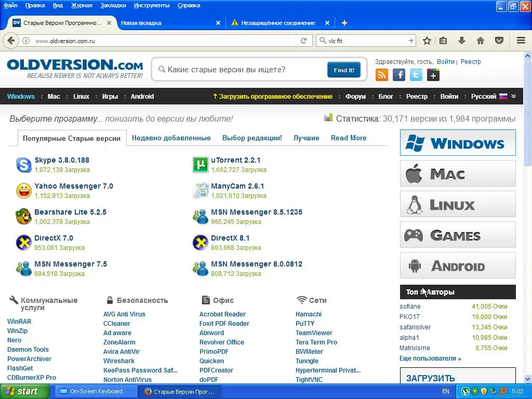Open the Foxit PDF Reader link
The height and width of the screenshot is (399, 532).
click(x=224, y=324)
